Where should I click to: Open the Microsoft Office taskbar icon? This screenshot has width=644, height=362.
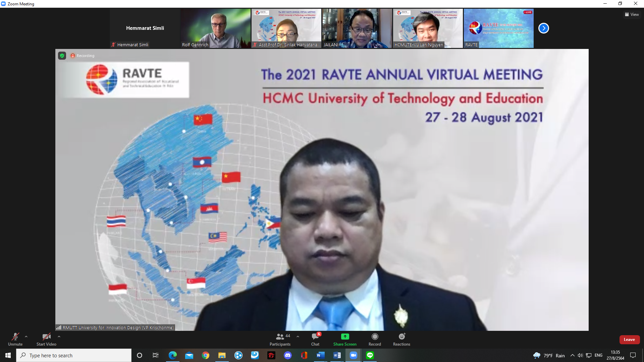304,355
